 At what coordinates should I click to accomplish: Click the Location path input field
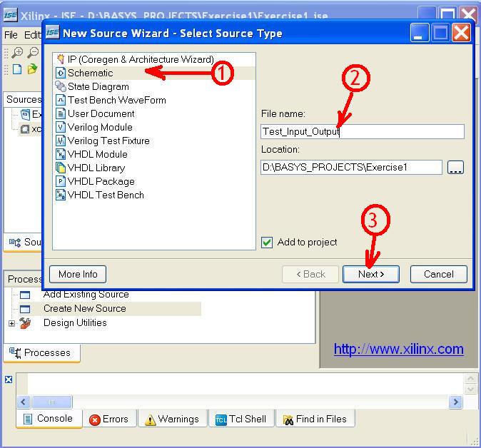(x=351, y=167)
